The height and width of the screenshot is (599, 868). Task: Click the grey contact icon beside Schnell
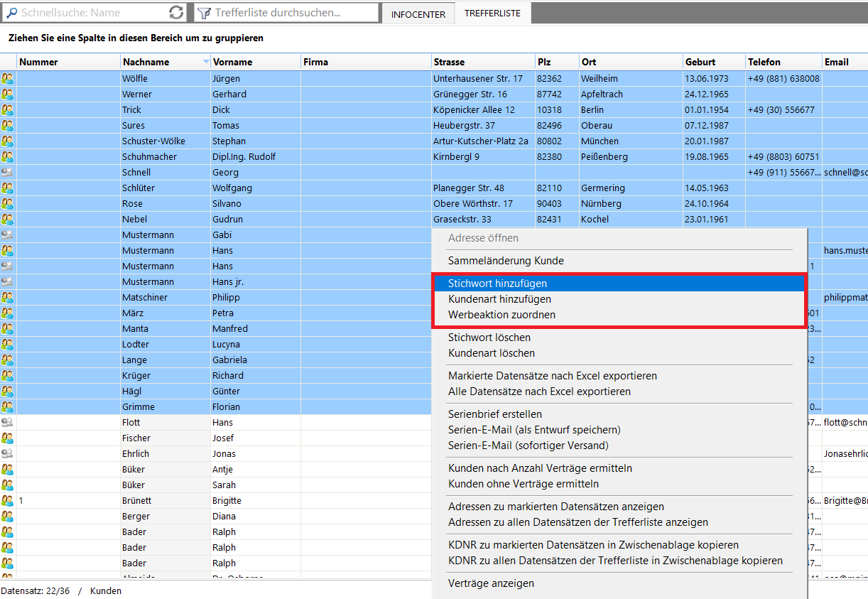[x=8, y=173]
